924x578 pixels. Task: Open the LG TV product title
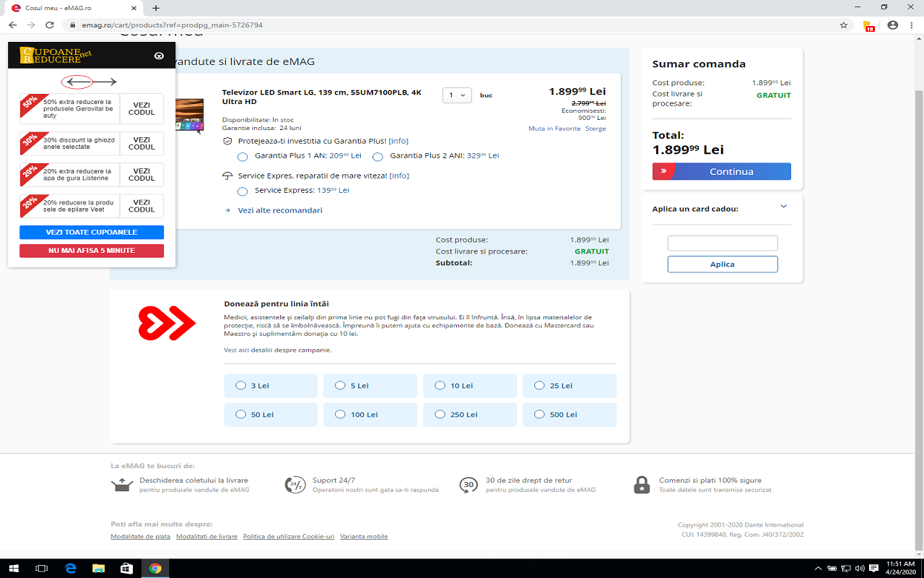coord(322,97)
